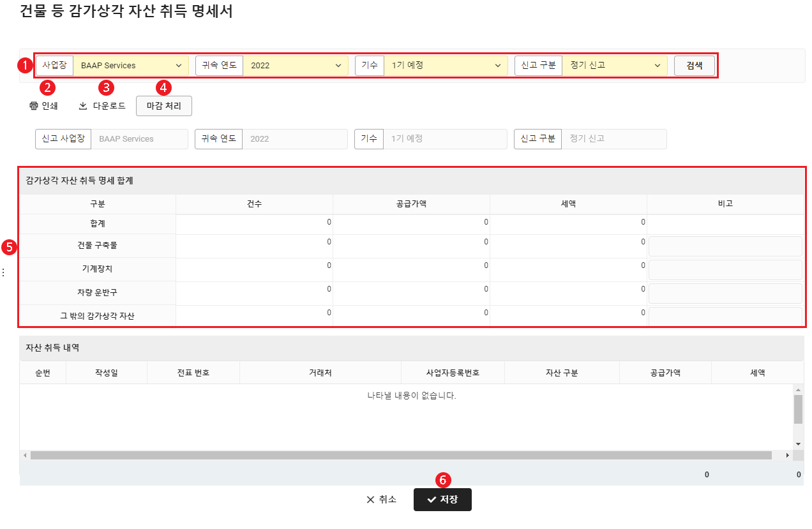Select the 신고 구분 정기 신고 dropdown
This screenshot has width=812, height=529.
pos(614,66)
